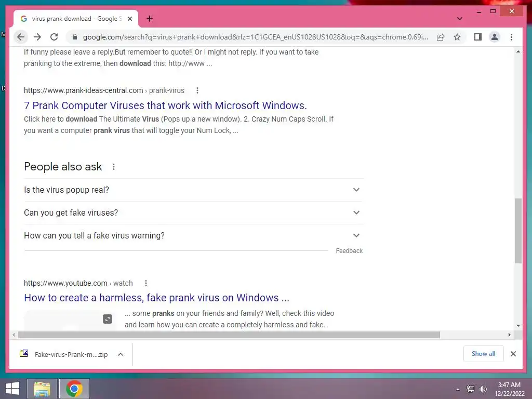Click the Chrome taskbar icon

coord(74,389)
